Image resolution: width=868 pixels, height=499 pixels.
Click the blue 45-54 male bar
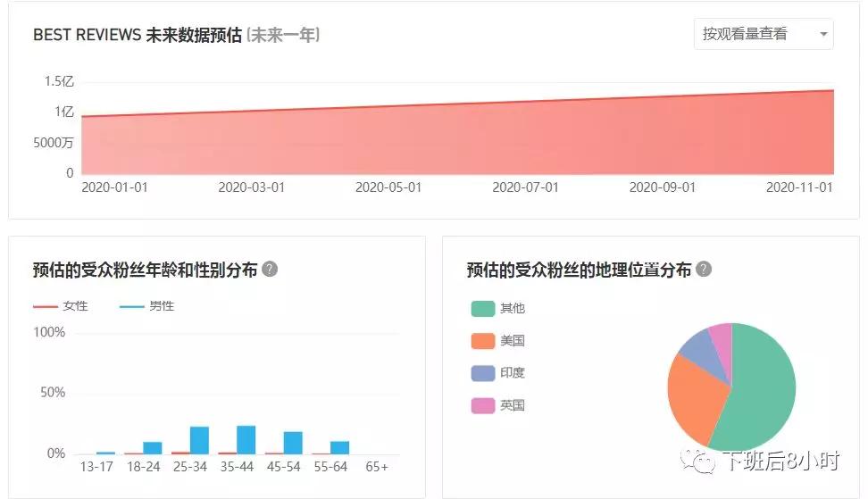click(x=293, y=443)
